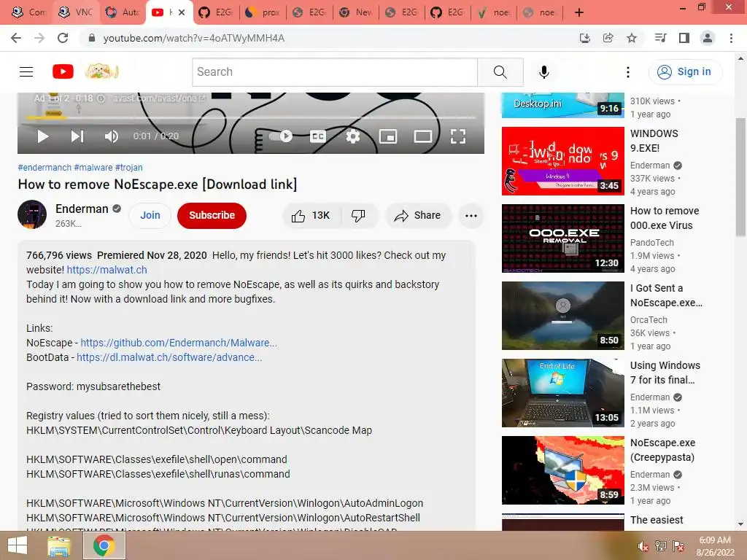The height and width of the screenshot is (560, 747).
Task: Go forward with the browser forward arrow
Action: coord(39,38)
